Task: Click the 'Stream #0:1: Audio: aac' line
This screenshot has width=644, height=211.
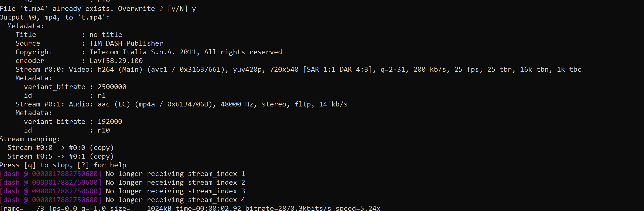Action: tap(181, 104)
